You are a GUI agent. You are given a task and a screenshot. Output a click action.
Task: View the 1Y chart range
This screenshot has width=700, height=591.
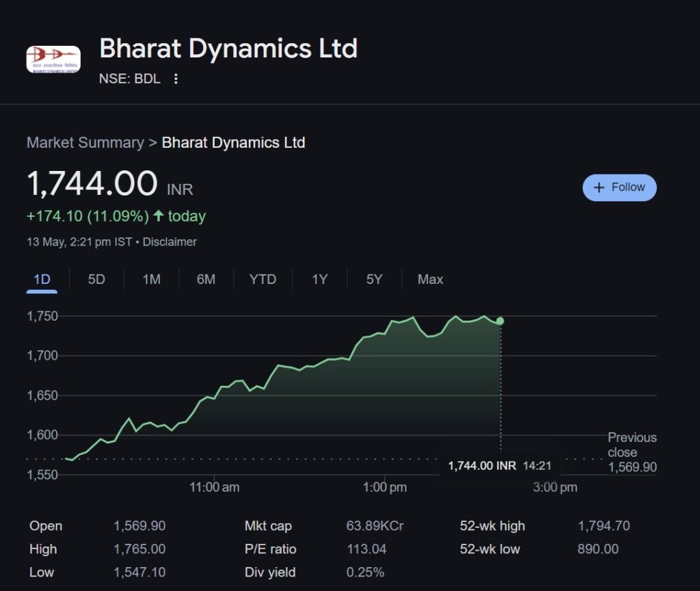point(320,280)
